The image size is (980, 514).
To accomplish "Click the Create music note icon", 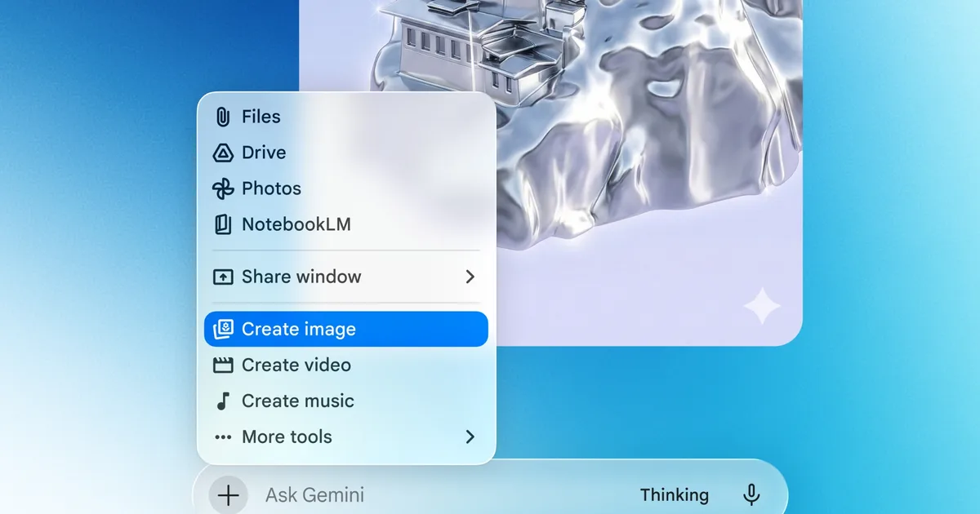I will click(x=222, y=401).
